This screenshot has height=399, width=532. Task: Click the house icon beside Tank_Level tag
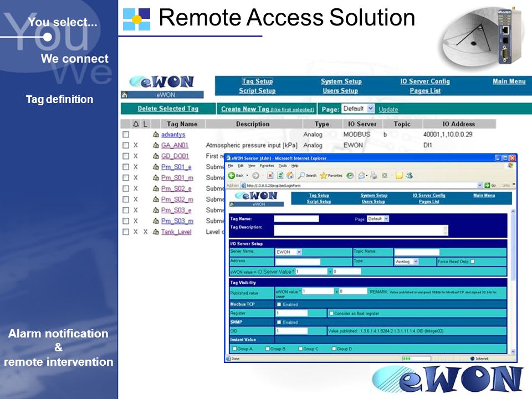tap(156, 232)
